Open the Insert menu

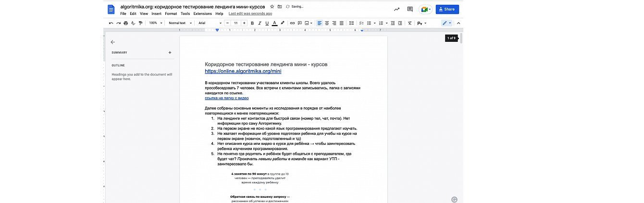[156, 14]
